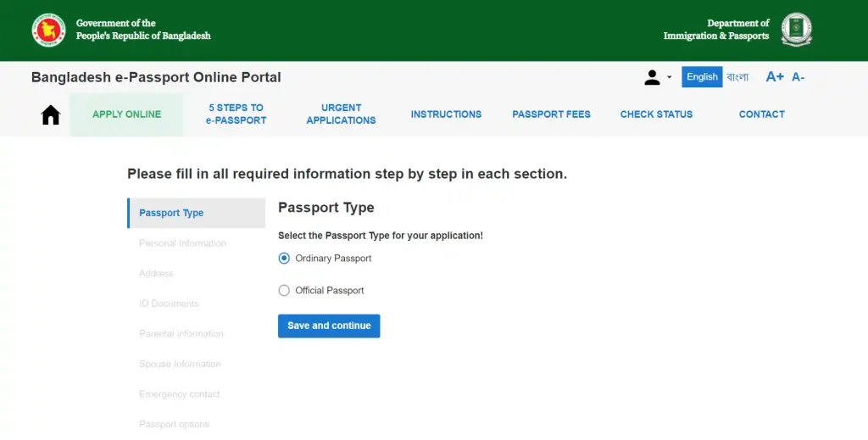Image resolution: width=868 pixels, height=440 pixels.
Task: Open the APPLY ONLINE menu item
Action: point(126,114)
